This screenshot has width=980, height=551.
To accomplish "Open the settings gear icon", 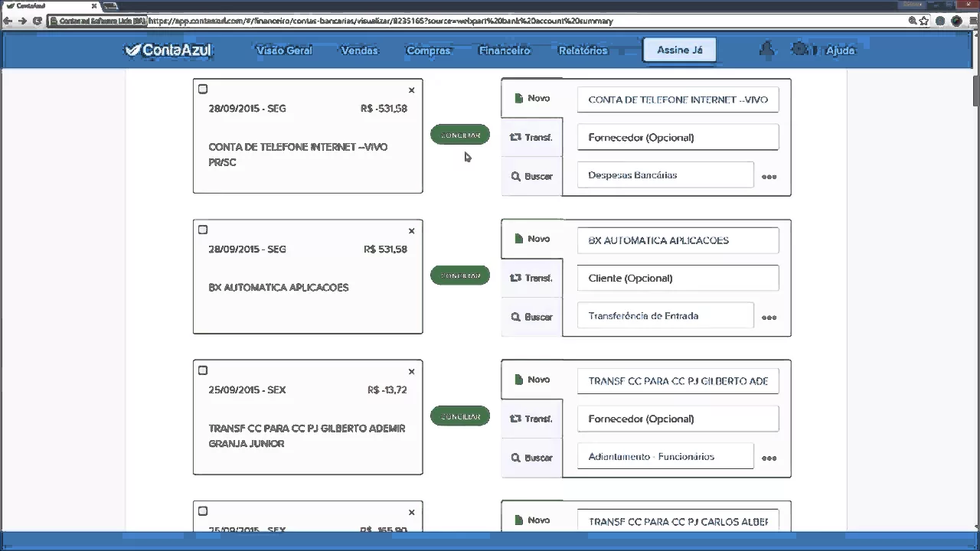I will 800,50.
